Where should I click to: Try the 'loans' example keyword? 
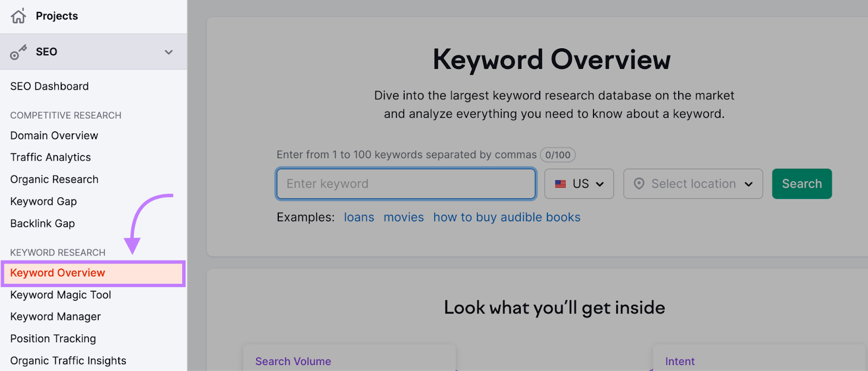[x=359, y=218]
